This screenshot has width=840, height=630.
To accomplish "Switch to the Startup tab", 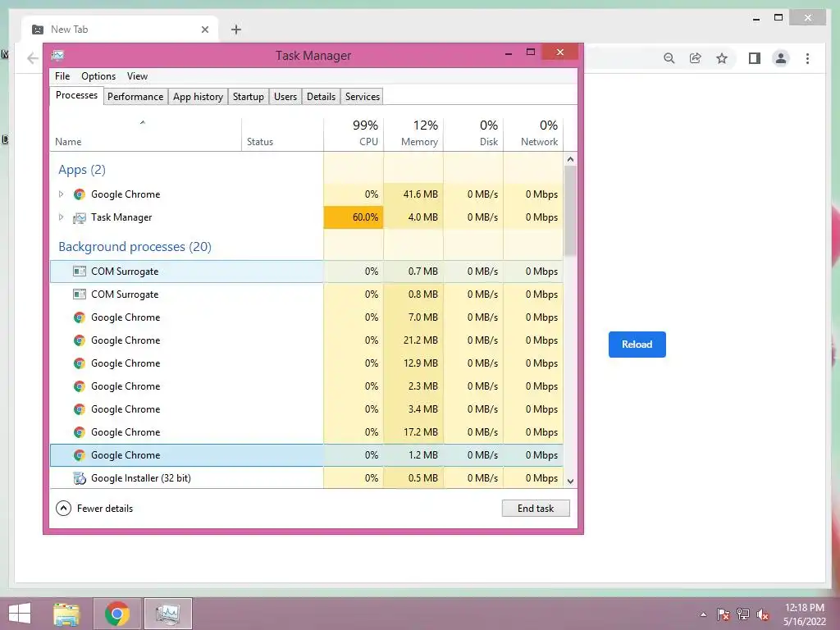I will [248, 97].
